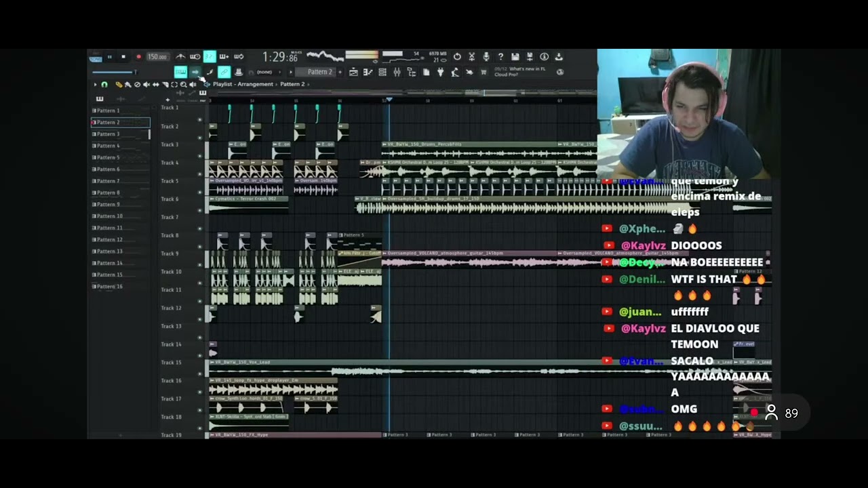Stop playback with the stop button
The image size is (868, 488).
click(x=123, y=57)
